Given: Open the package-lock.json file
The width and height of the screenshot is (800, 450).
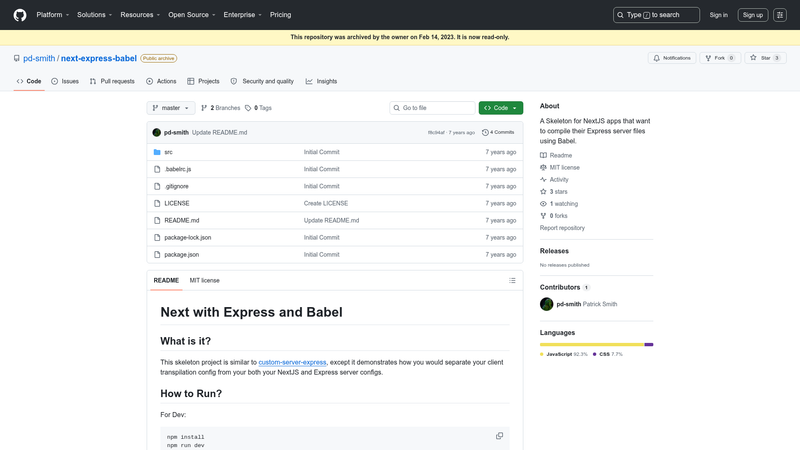Looking at the screenshot, I should coord(188,237).
